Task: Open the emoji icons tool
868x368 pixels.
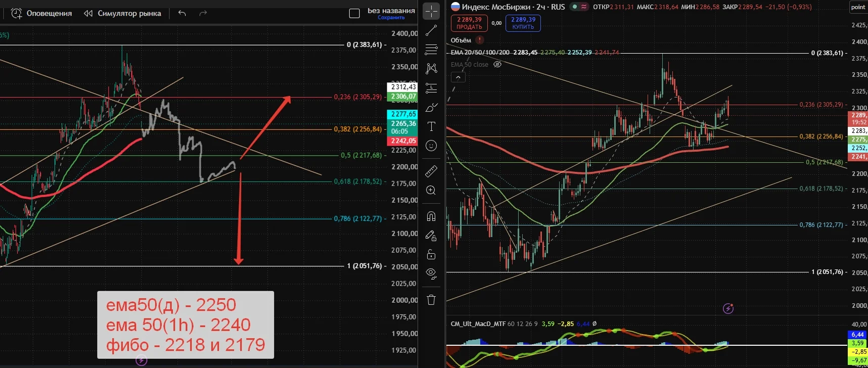Action: tap(431, 146)
